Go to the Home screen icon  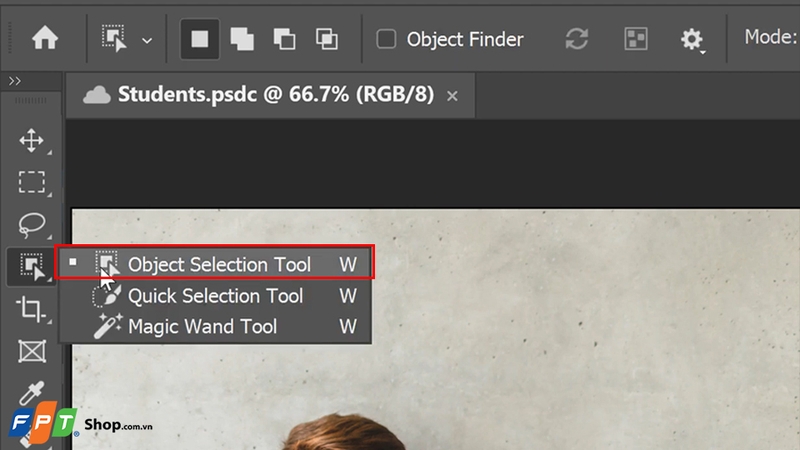pos(45,38)
